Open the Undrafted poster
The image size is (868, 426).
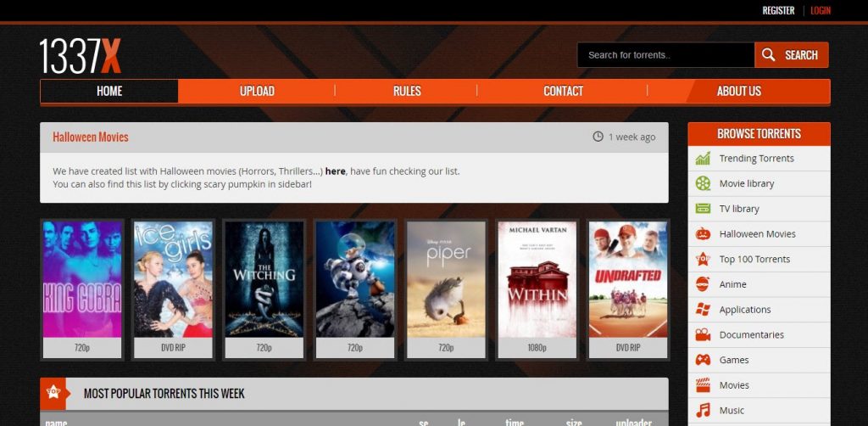[628, 279]
